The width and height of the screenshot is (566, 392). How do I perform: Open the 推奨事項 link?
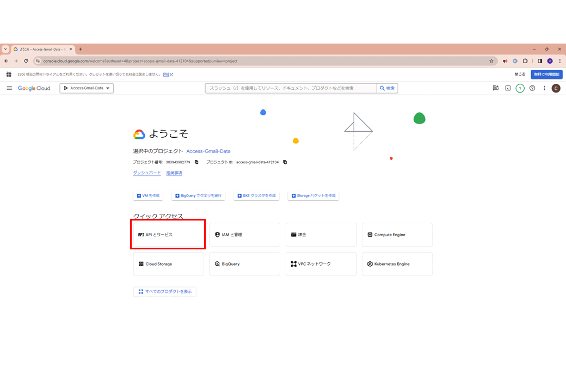(x=174, y=173)
